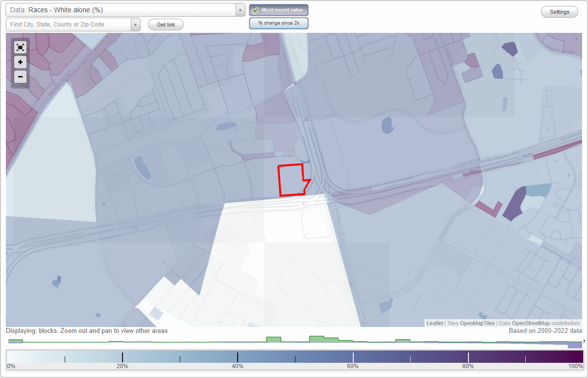Click the 80% mark on color legend
The height and width of the screenshot is (378, 588).
(468, 366)
